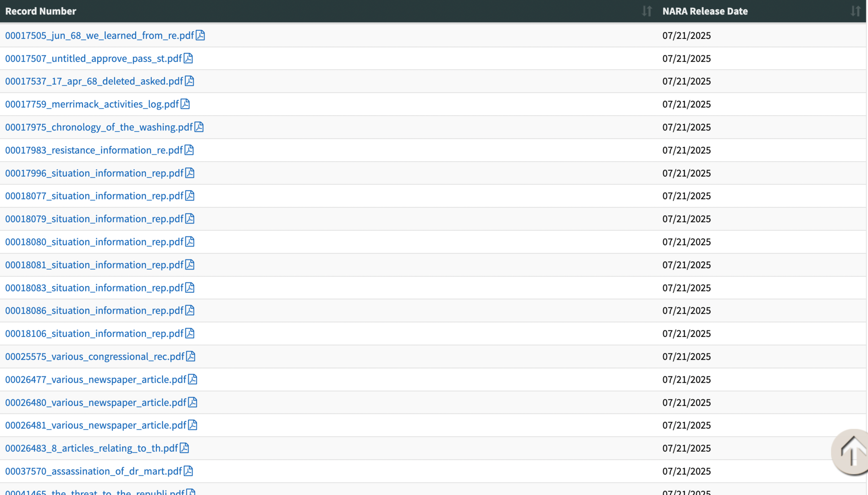
Task: Open 00017537_17_apr_68_deleted_asked.pdf
Action: (x=94, y=81)
